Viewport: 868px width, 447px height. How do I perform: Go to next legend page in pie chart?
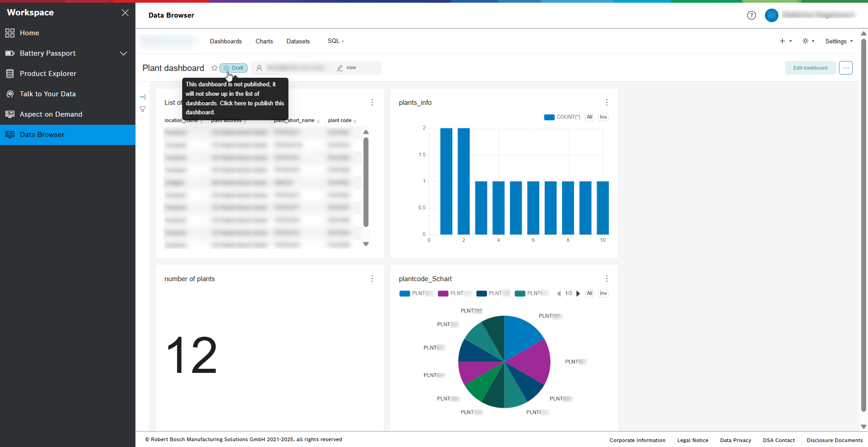pyautogui.click(x=578, y=293)
